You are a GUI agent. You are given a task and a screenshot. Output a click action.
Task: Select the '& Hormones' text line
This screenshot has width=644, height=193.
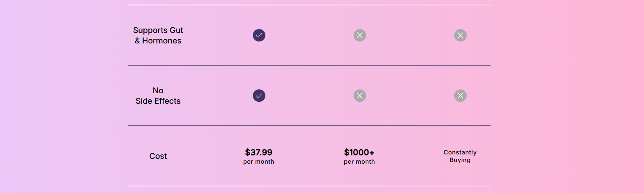158,41
